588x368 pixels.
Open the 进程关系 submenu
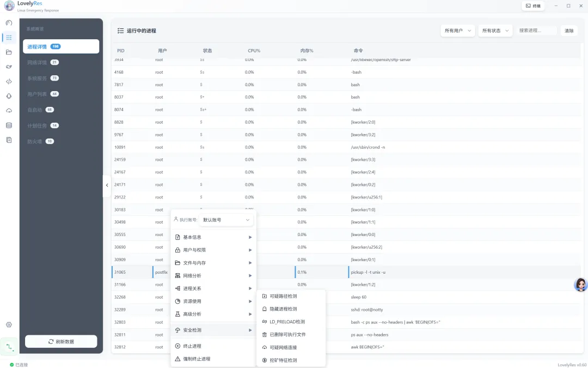[213, 288]
